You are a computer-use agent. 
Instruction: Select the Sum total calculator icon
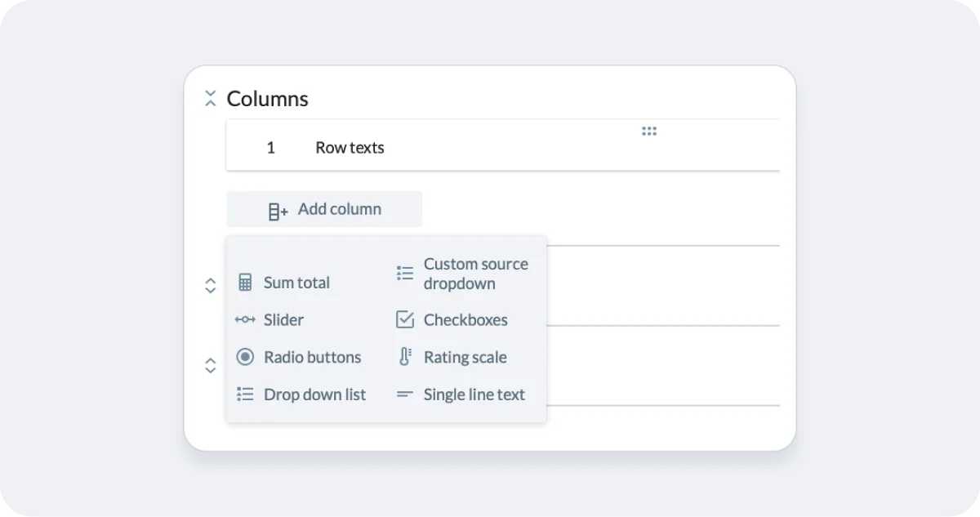coord(245,281)
